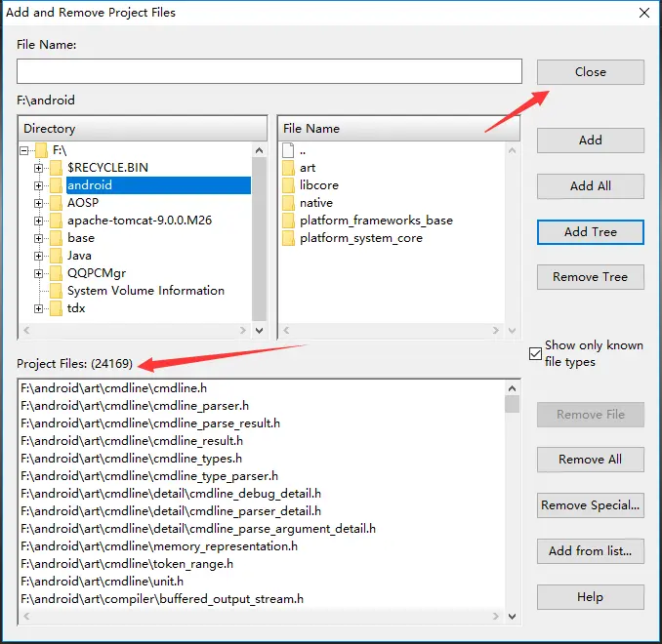662x644 pixels.
Task: Select the AOSP directory name
Action: click(x=83, y=203)
